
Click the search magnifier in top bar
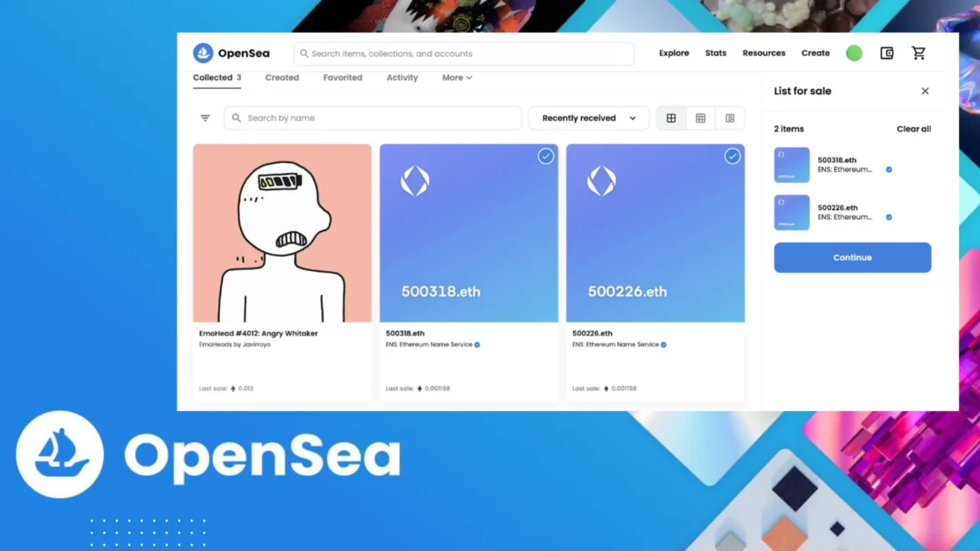point(304,54)
